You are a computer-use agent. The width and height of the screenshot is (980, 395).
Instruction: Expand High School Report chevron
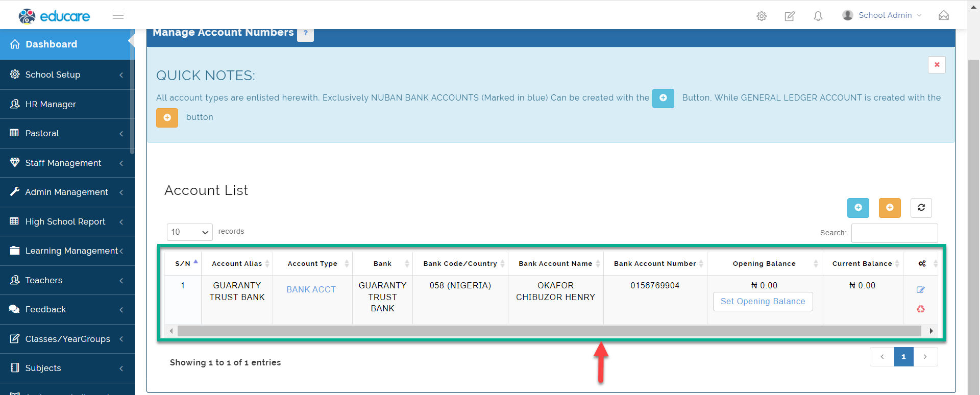121,221
